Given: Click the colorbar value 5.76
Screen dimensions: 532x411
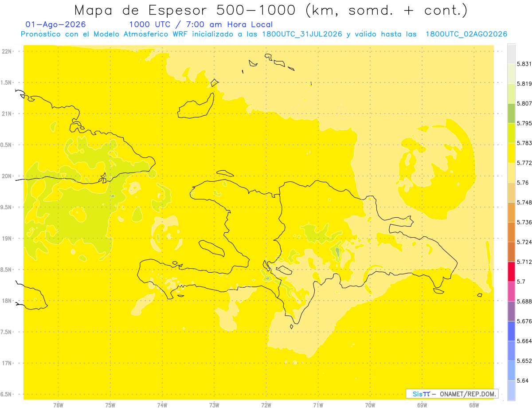Looking at the screenshot, I should (523, 183).
